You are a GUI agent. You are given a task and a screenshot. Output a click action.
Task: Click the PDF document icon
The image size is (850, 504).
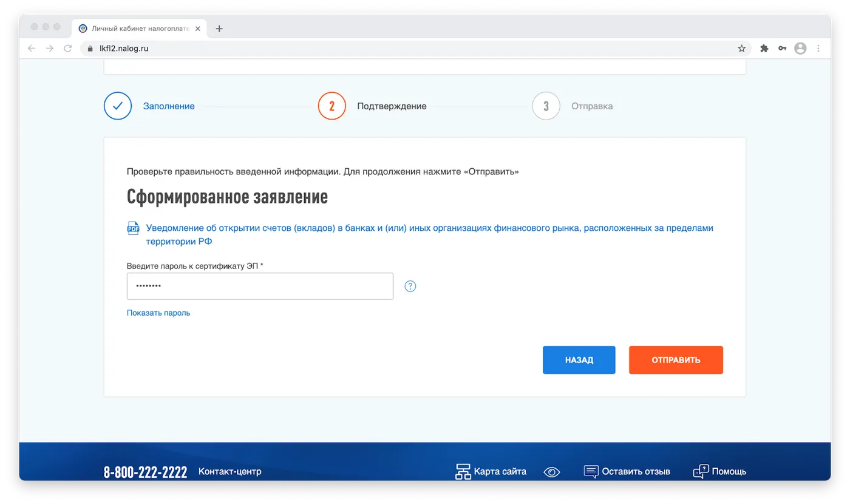coord(133,228)
